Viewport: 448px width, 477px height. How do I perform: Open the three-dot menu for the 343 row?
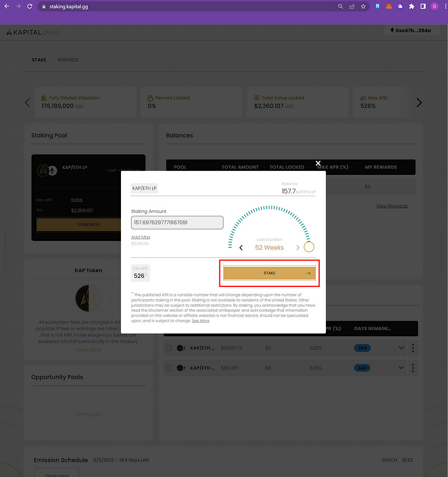[x=413, y=368]
